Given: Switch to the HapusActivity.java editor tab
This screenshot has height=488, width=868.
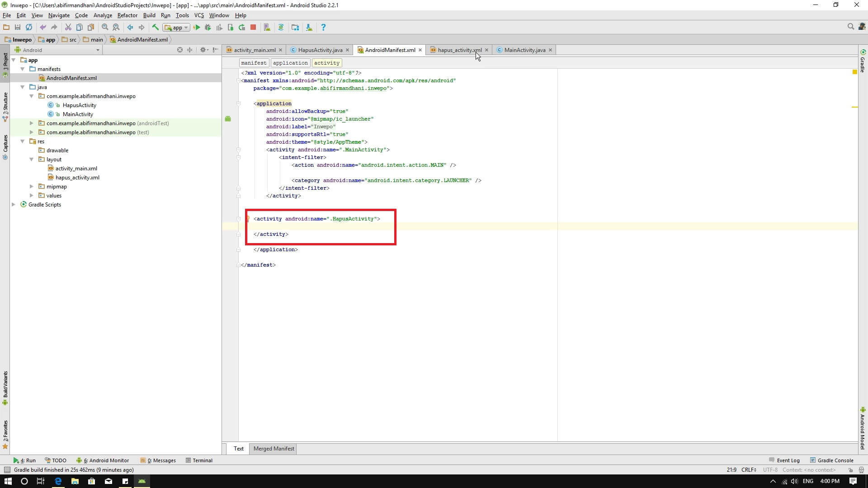Looking at the screenshot, I should click(x=320, y=50).
